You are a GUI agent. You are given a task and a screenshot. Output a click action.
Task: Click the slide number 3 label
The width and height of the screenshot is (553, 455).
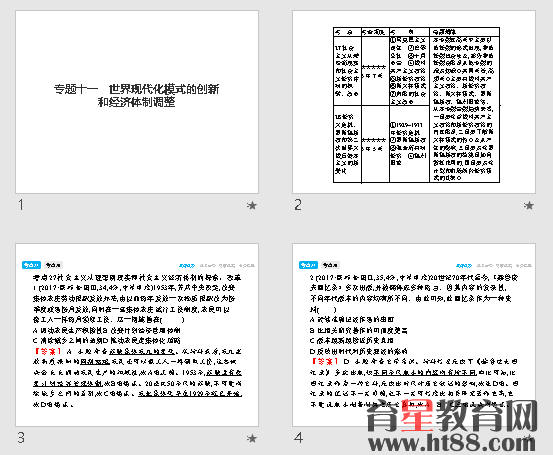21,438
